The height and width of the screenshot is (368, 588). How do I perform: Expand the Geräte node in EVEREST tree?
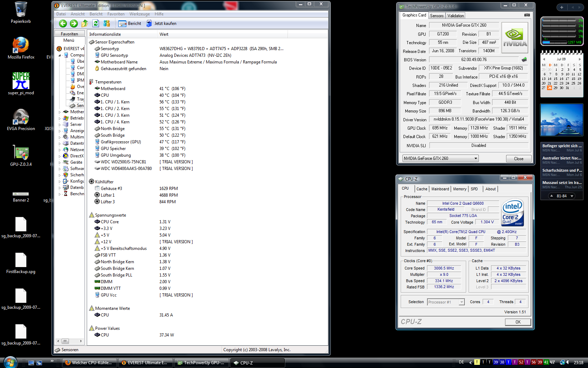click(60, 163)
